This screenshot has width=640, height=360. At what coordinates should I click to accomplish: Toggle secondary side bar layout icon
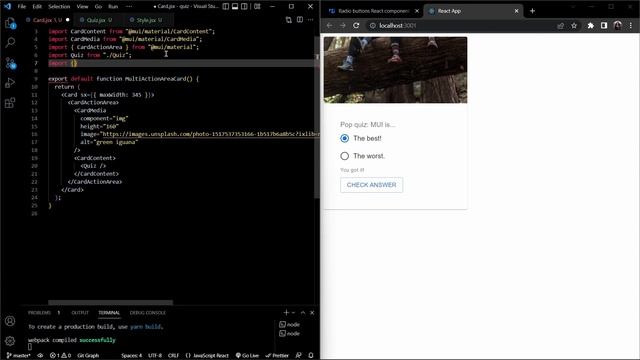(x=244, y=7)
